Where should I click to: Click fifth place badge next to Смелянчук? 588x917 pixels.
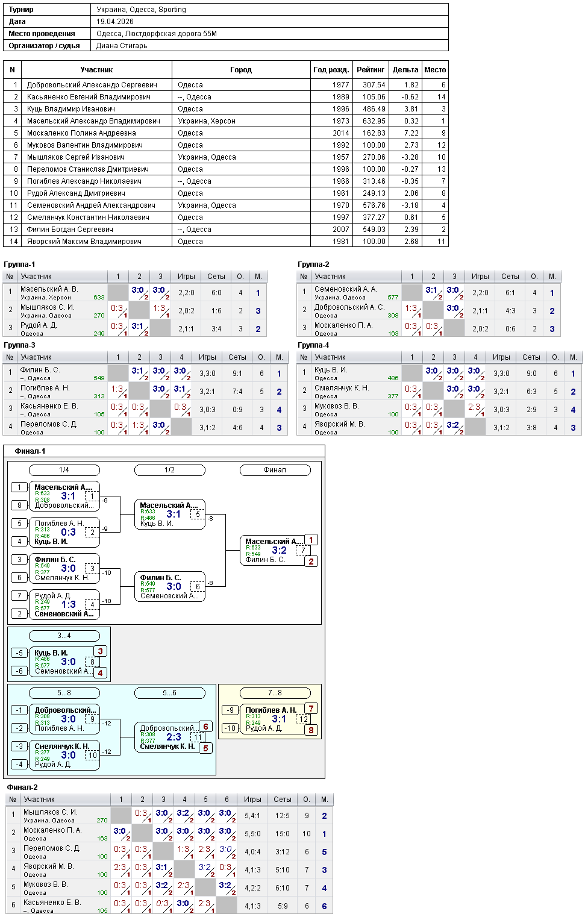tap(205, 748)
